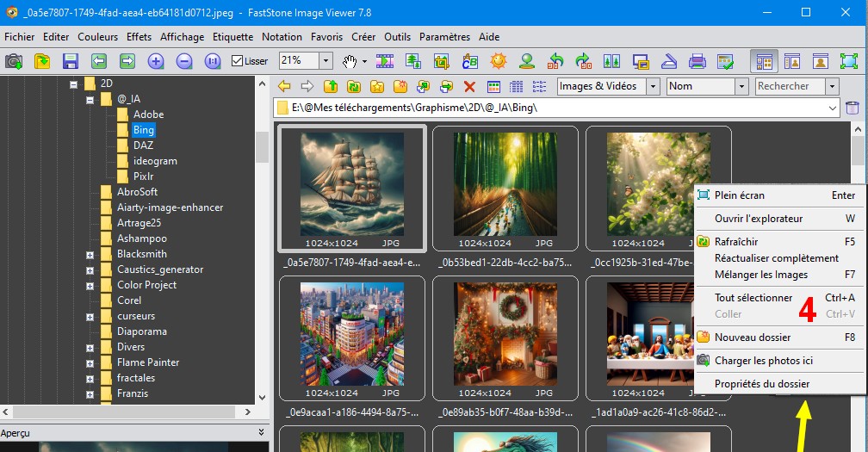
Task: Open compare selected images tool
Action: 611,61
